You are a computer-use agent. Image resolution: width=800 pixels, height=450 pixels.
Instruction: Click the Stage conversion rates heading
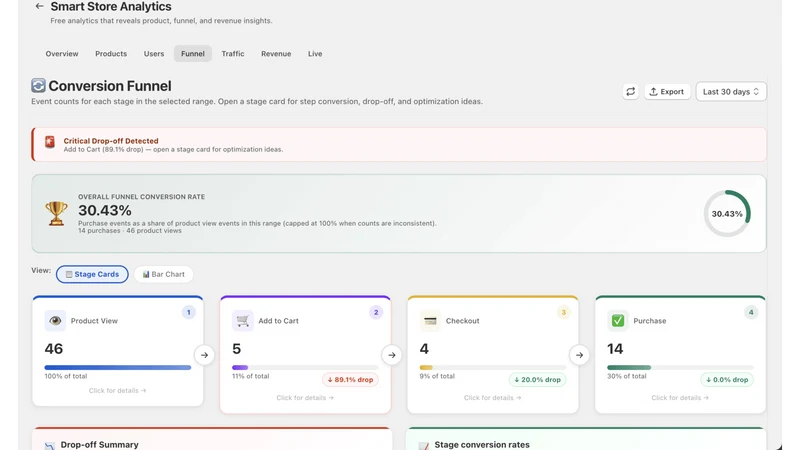point(482,444)
